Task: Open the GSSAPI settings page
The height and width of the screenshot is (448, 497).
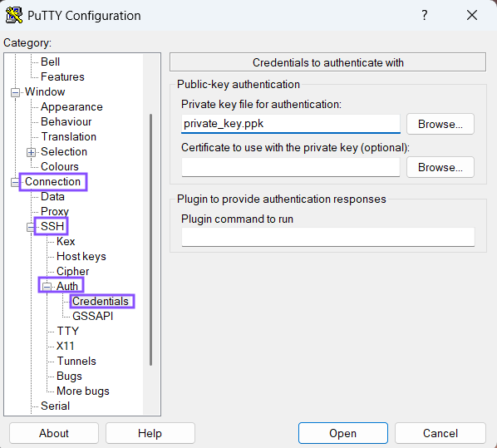Action: coord(92,316)
